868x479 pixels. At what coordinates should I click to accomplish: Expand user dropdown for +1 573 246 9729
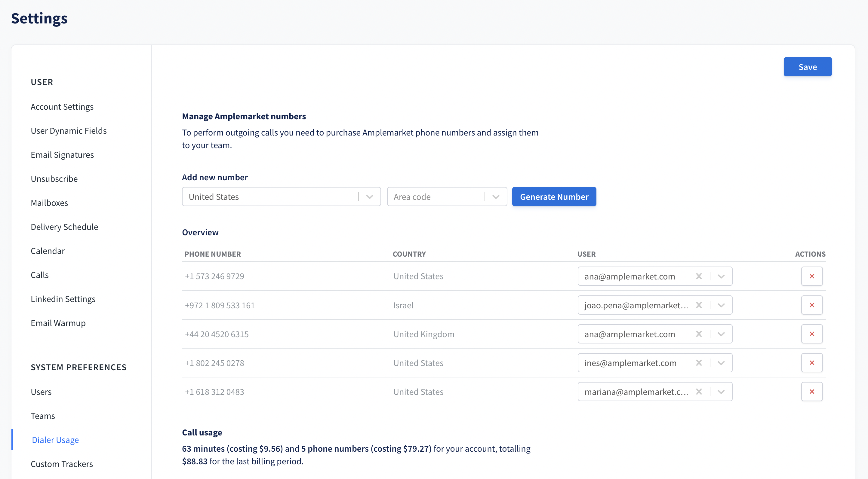(721, 276)
